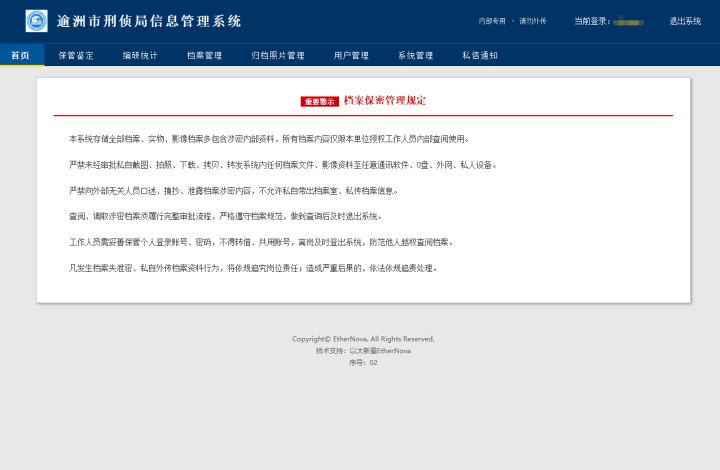Click the 序号: 02 footer text
Screen dimensions: 720x470
pyautogui.click(x=363, y=363)
